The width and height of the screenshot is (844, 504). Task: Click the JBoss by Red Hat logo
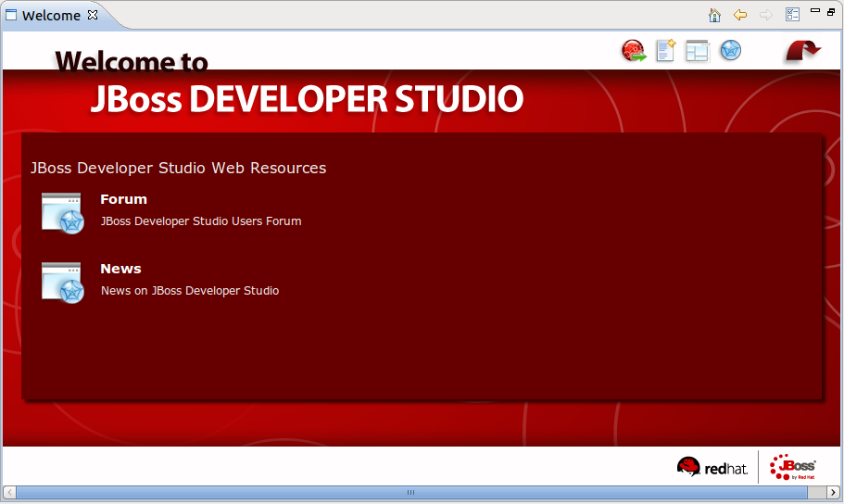[792, 467]
